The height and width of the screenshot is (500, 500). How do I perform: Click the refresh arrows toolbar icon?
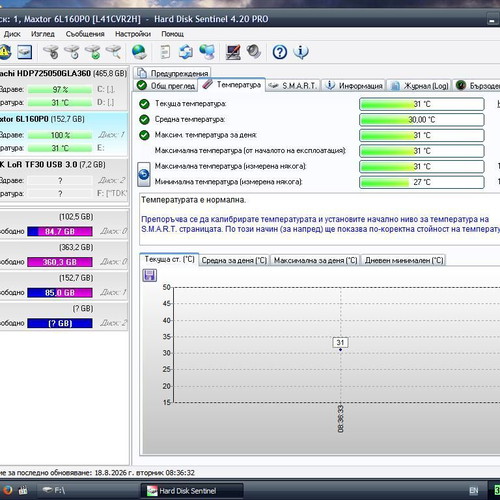point(186,52)
